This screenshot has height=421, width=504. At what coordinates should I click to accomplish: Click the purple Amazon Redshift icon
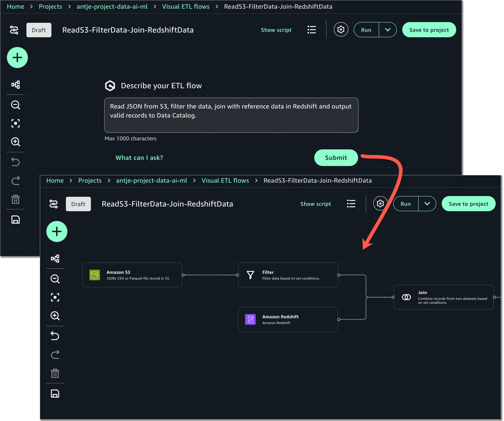point(251,319)
